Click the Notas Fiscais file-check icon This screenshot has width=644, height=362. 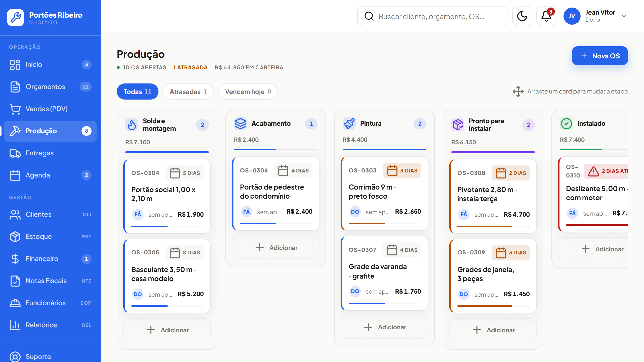[15, 281]
